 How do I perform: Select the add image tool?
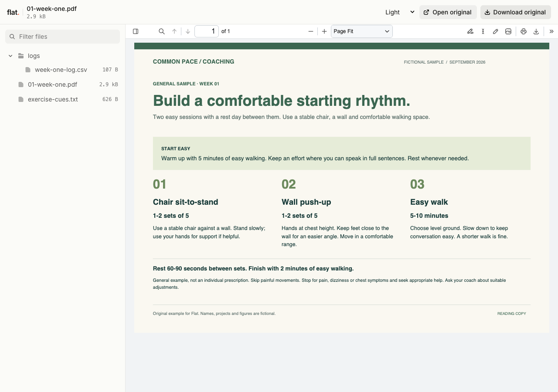[x=508, y=31]
